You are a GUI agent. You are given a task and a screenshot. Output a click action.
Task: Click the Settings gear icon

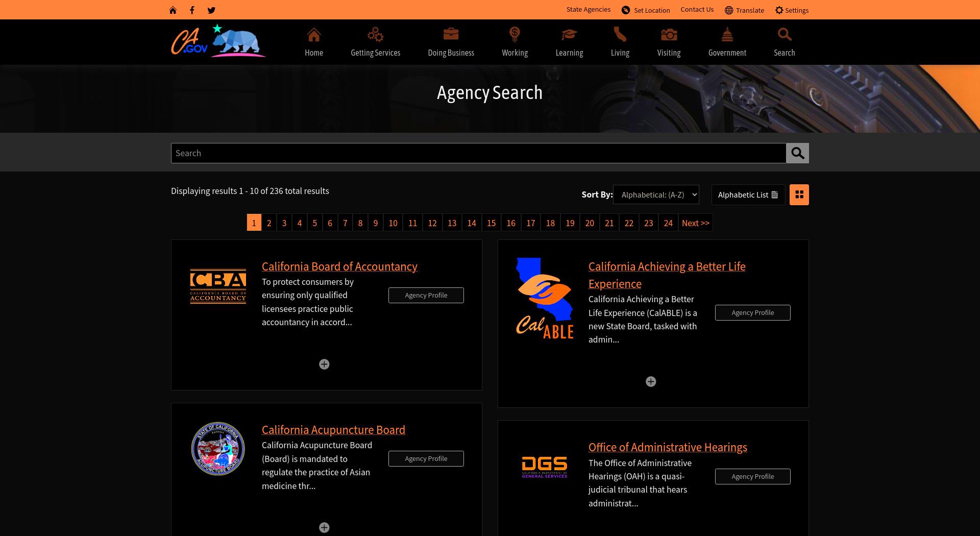pos(779,10)
